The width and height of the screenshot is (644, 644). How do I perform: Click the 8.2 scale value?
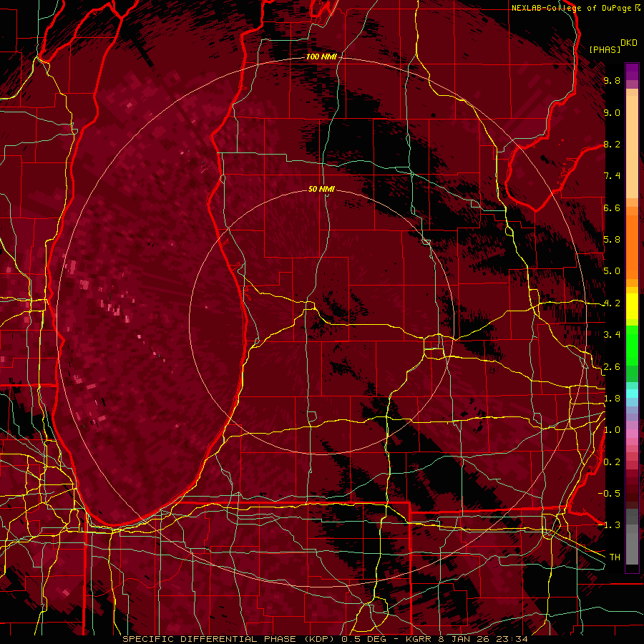612,144
